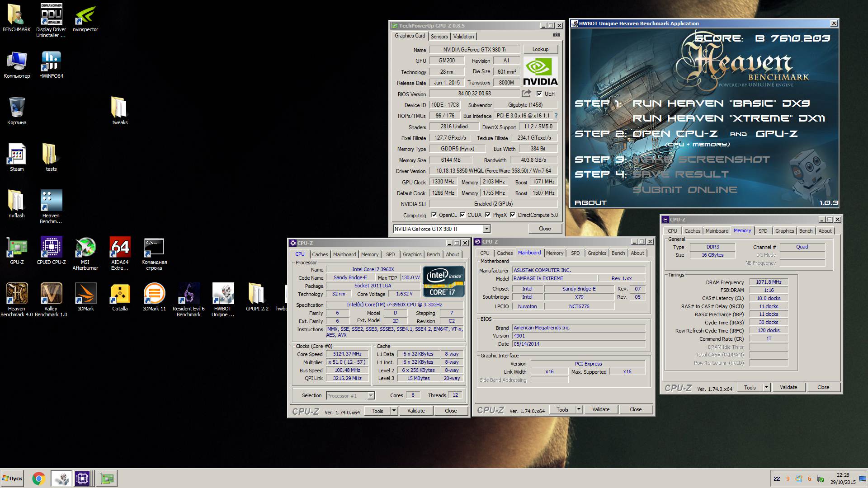Open the Processor #1 selection dropdown
The image size is (868, 488).
point(371,396)
